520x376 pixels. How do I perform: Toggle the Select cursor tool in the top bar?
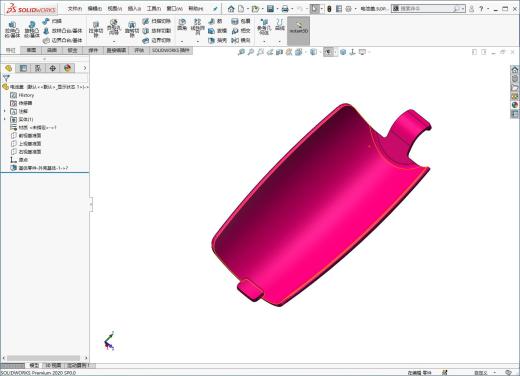pos(314,9)
